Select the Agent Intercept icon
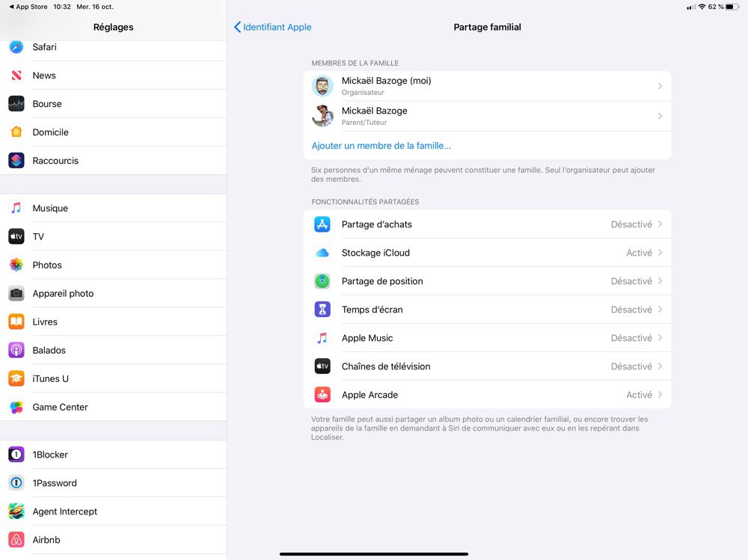This screenshot has height=560, width=748. point(16,511)
